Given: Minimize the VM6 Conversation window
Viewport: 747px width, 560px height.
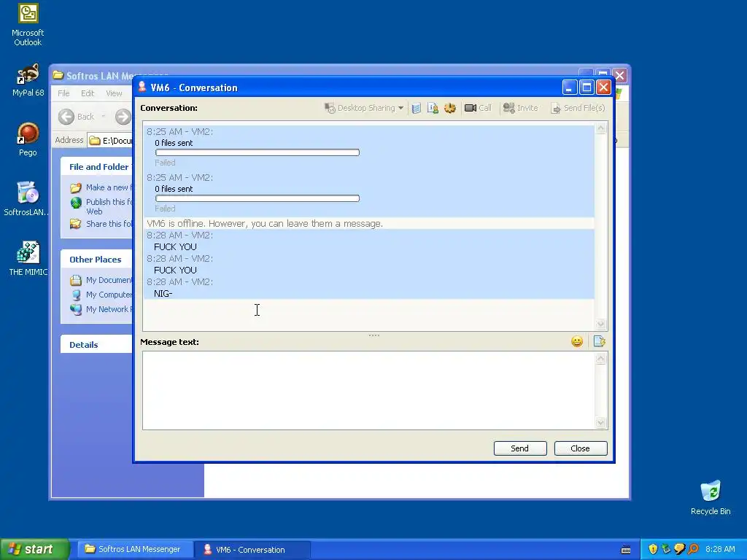Looking at the screenshot, I should [569, 87].
